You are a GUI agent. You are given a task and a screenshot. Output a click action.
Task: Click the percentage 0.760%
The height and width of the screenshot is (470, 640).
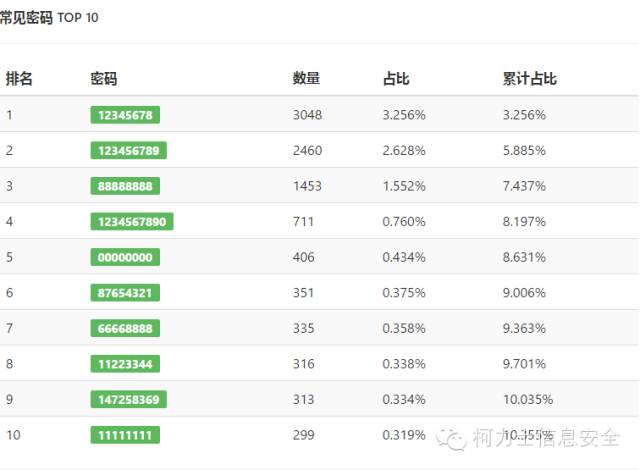click(404, 222)
